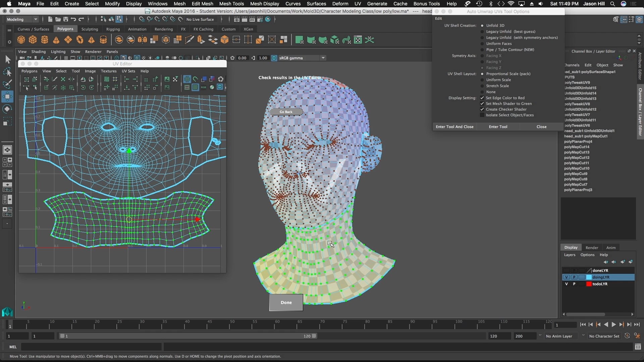The height and width of the screenshot is (362, 644).
Task: Switch to the Render layer tab
Action: pyautogui.click(x=592, y=248)
